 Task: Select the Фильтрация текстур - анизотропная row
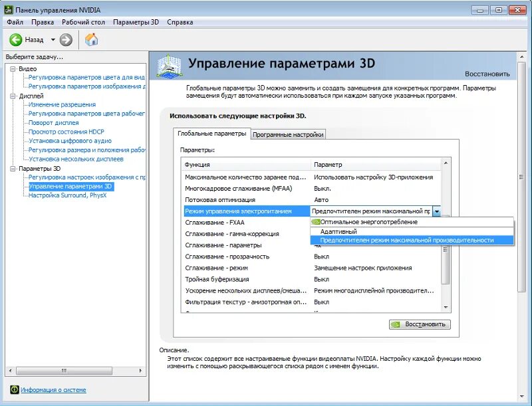312,302
